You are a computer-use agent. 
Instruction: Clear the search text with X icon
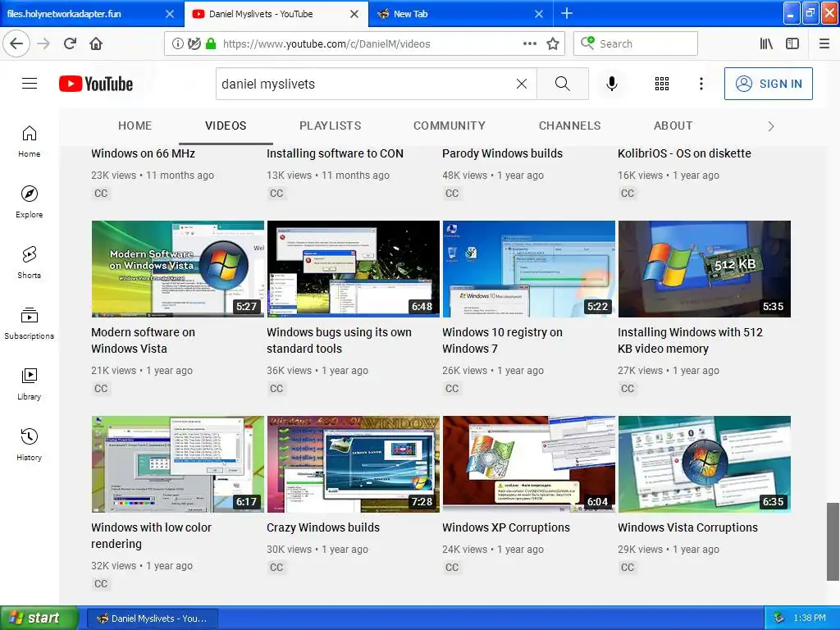coord(521,84)
